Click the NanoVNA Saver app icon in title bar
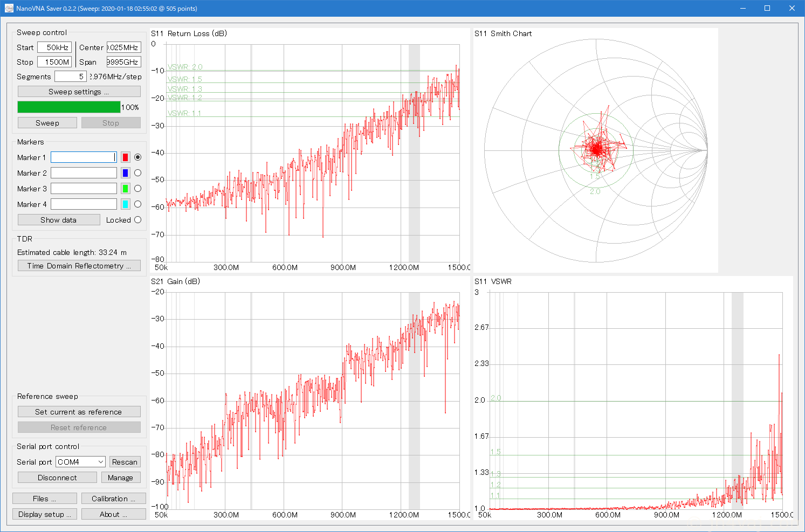The height and width of the screenshot is (532, 805). tap(9, 9)
